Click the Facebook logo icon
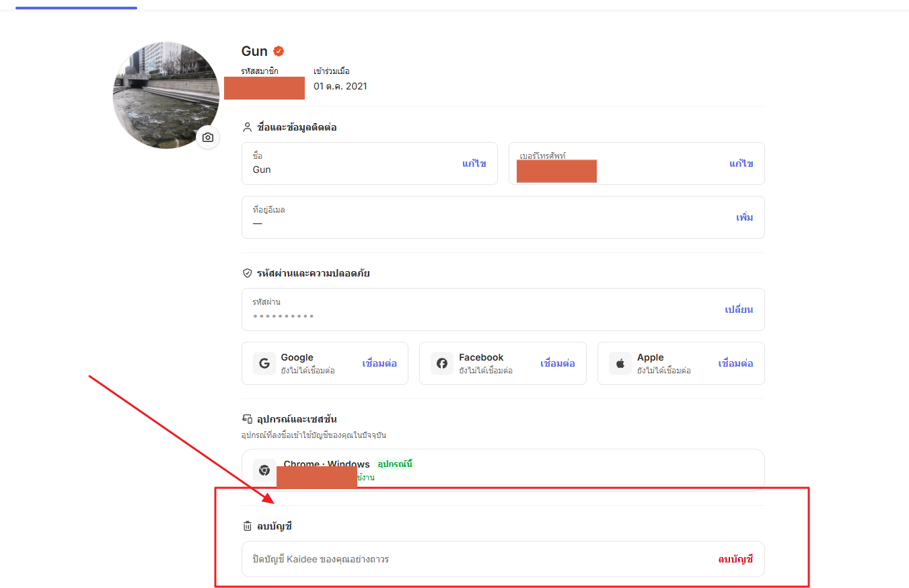Viewport: 909px width, 588px height. tap(442, 363)
